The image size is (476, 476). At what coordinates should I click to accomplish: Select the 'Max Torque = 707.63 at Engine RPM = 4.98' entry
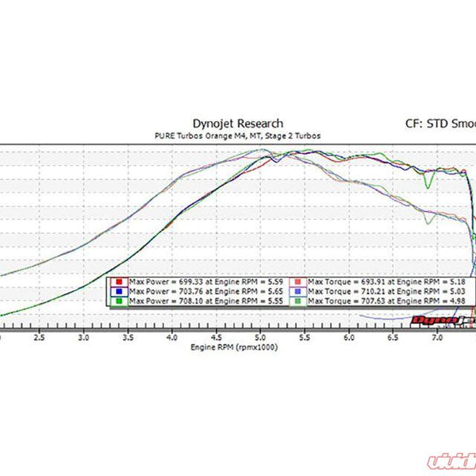(386, 301)
